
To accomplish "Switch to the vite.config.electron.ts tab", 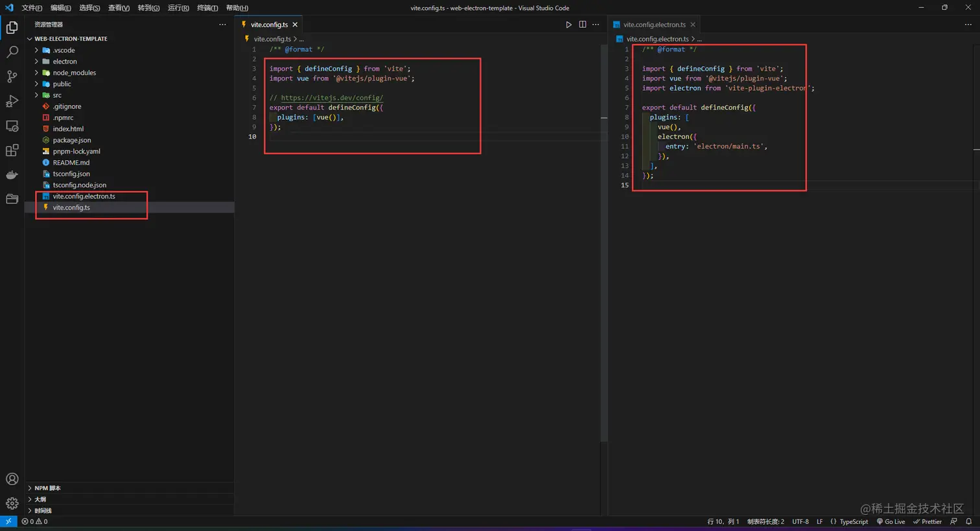I will (x=654, y=25).
